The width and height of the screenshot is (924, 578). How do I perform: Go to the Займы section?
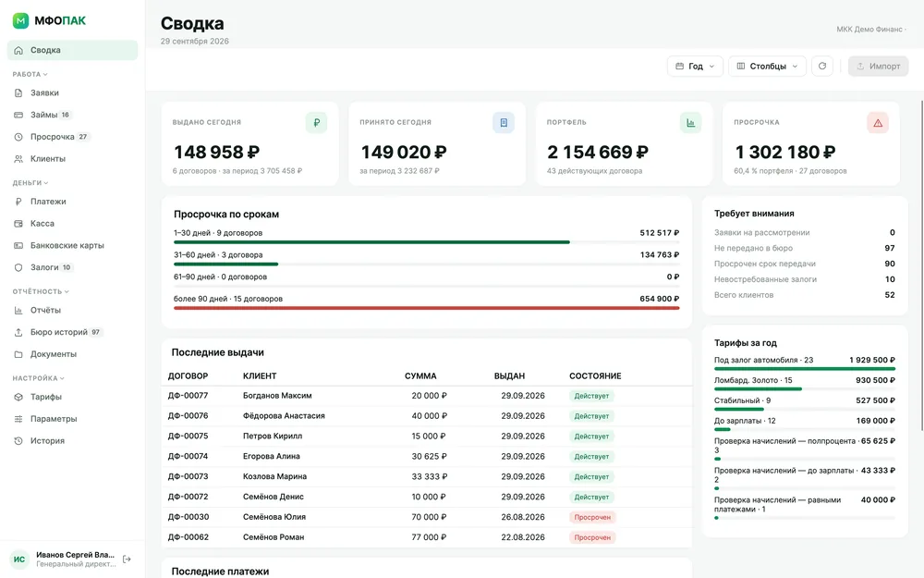(x=72, y=115)
